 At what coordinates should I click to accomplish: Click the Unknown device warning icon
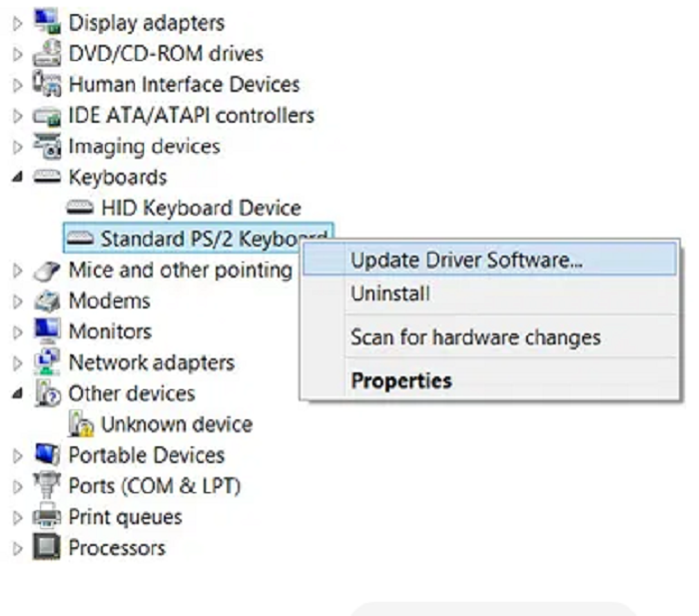pos(81,424)
